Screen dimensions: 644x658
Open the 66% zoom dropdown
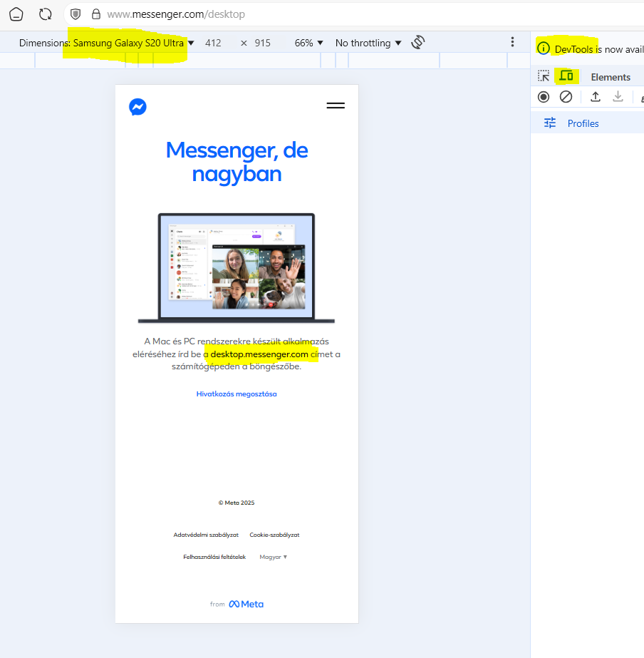click(x=308, y=43)
